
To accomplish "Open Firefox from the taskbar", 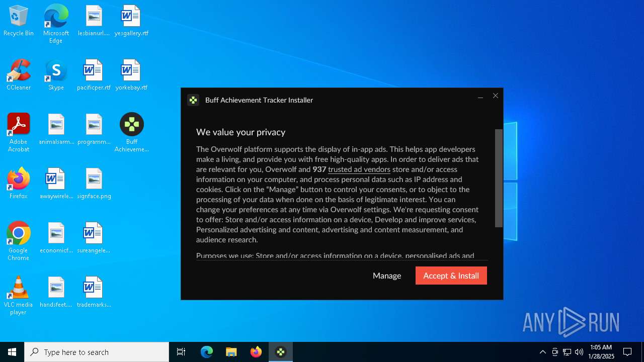I will (x=256, y=352).
